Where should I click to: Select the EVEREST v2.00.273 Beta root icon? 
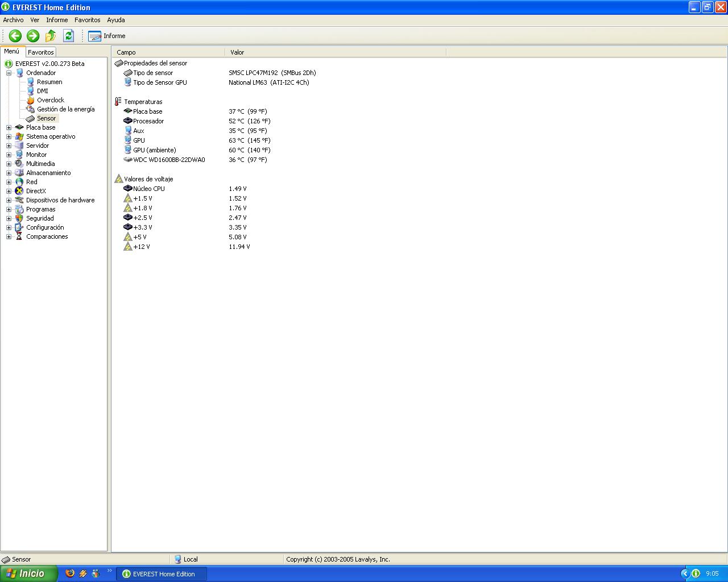(9, 64)
